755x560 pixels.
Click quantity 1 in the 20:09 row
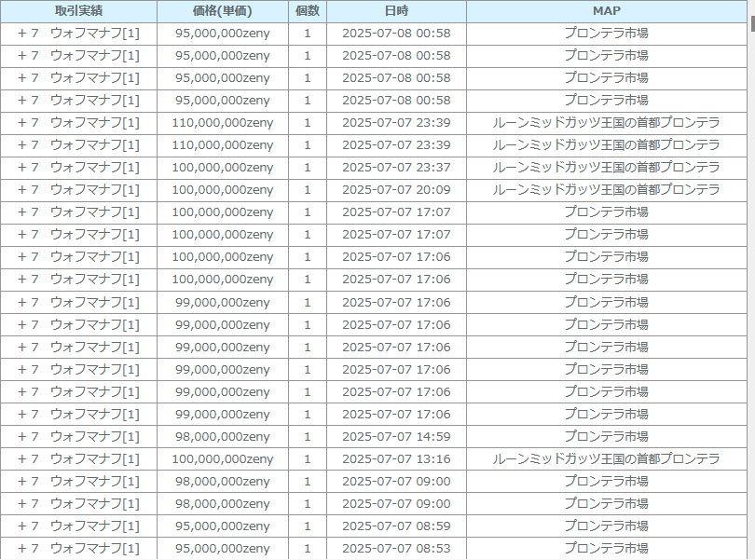click(x=308, y=190)
